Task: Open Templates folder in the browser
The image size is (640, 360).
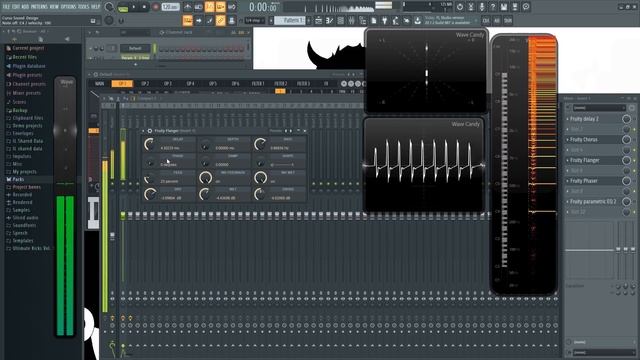Action: point(22,241)
